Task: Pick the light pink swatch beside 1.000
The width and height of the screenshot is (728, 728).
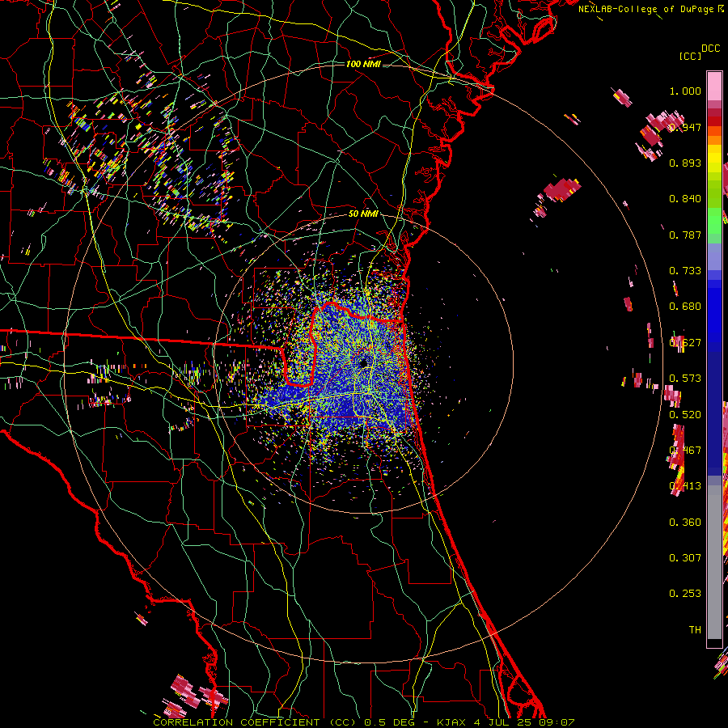Action: (714, 87)
